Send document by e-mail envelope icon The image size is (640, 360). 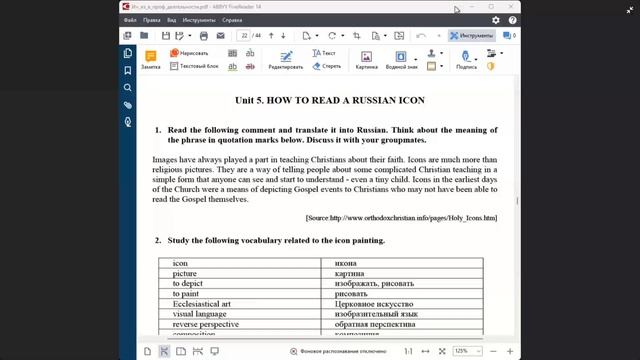coord(220,36)
